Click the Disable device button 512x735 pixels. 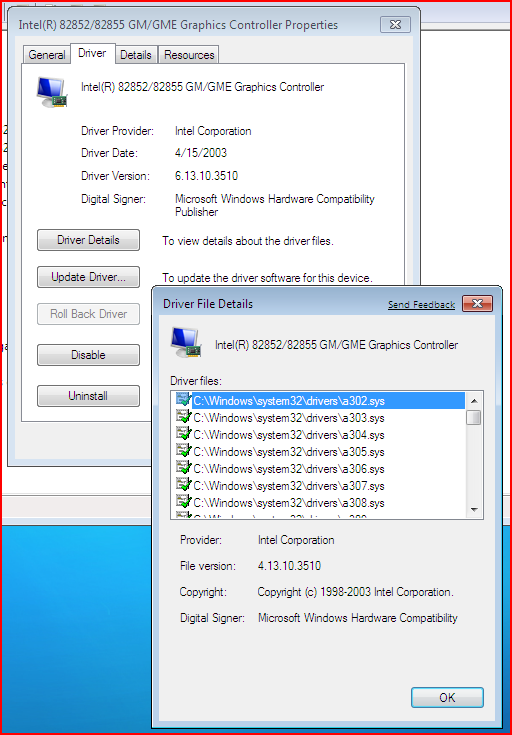(88, 355)
